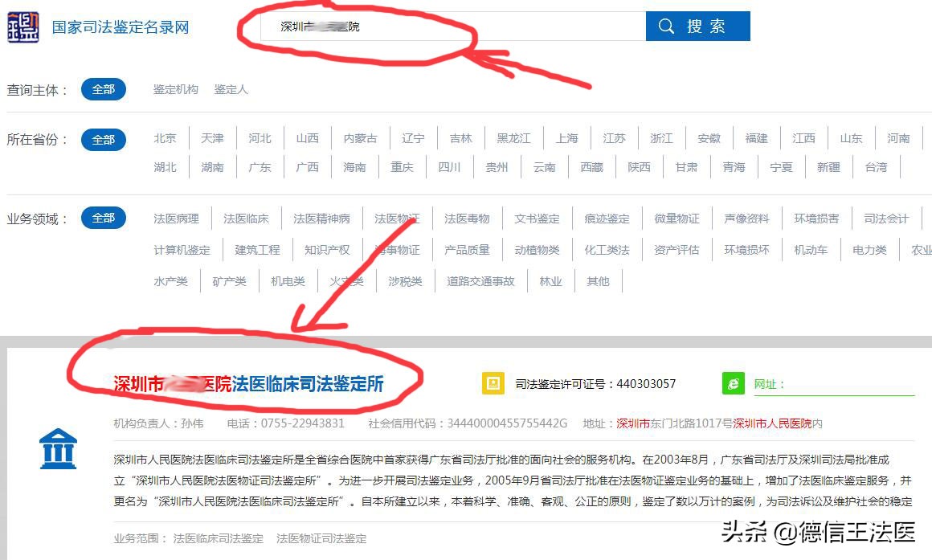Open the 法医临床司法鉴定所 result title
Viewport: 932px width, 560px height.
point(248,384)
